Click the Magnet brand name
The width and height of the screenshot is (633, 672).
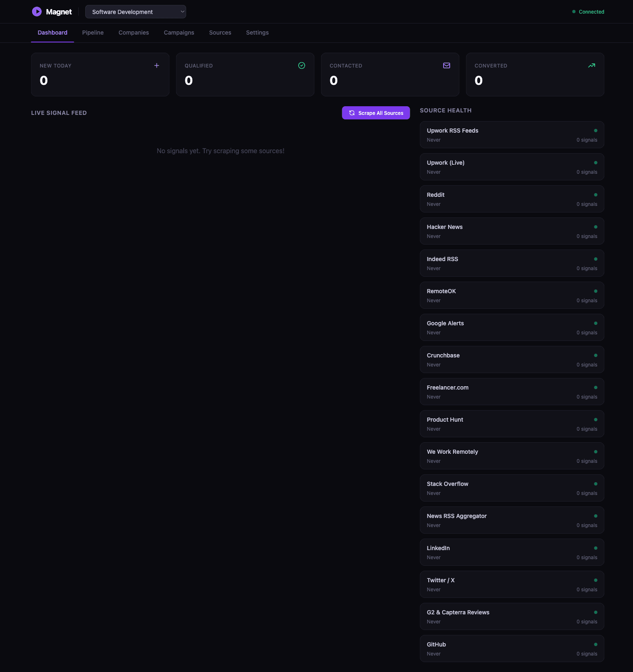[59, 12]
